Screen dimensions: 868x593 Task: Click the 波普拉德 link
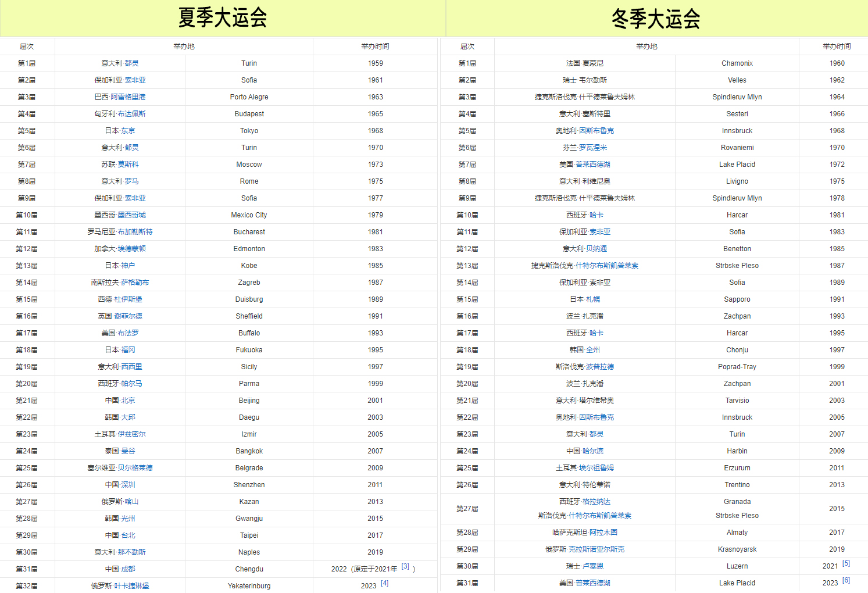pyautogui.click(x=600, y=367)
